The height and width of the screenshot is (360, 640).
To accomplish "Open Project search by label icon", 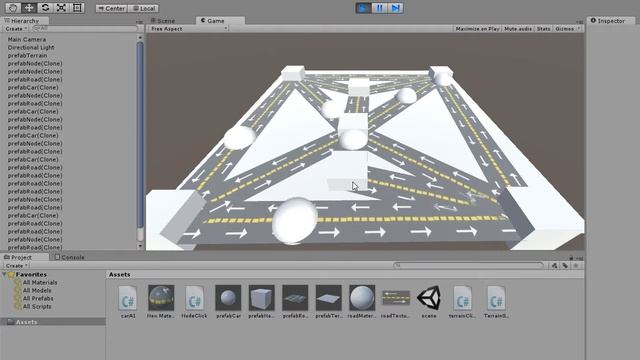I will click(565, 266).
